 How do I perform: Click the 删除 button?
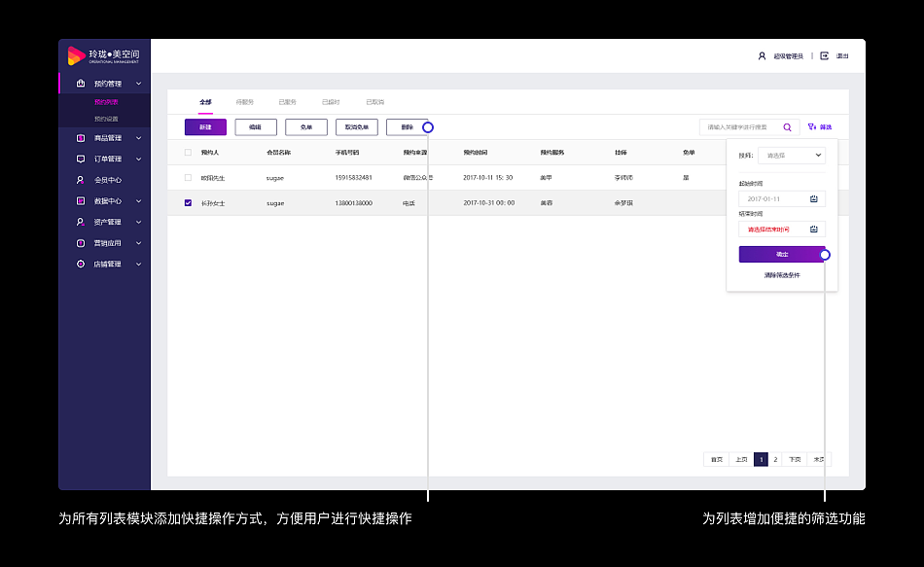[x=408, y=127]
